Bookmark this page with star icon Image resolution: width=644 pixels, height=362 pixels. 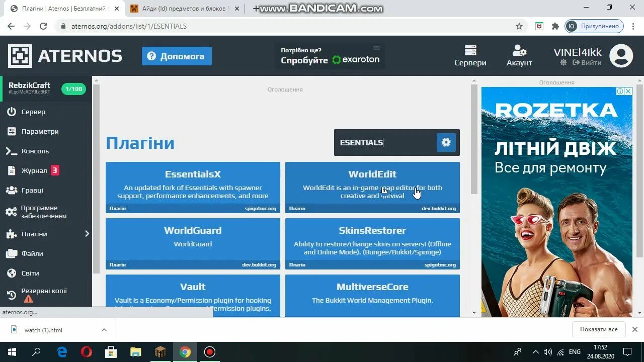[x=519, y=26]
